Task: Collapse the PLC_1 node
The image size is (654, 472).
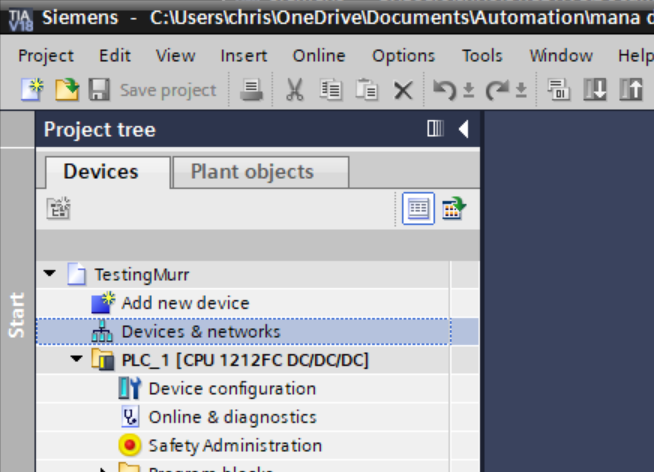Action: (x=76, y=359)
